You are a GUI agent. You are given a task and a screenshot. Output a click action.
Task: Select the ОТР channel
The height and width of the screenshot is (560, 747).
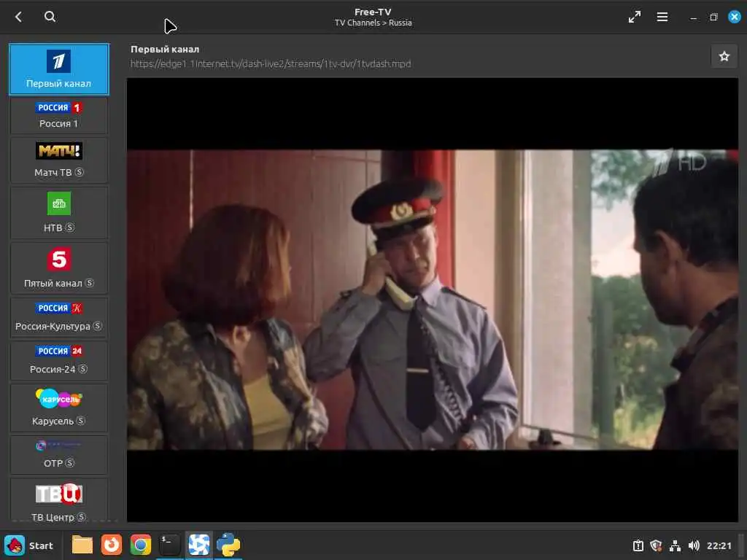[x=59, y=455]
